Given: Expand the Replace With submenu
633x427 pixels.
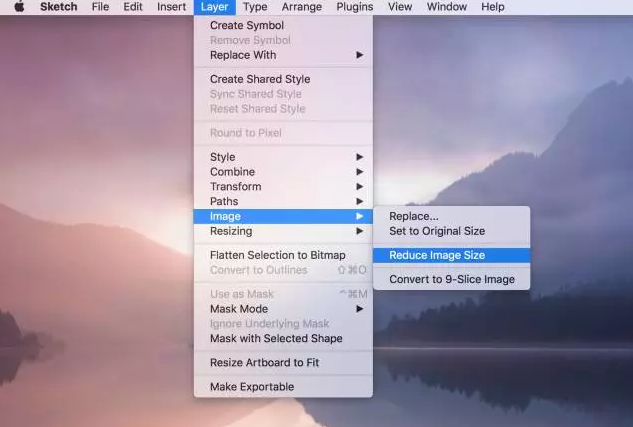Looking at the screenshot, I should 283,55.
